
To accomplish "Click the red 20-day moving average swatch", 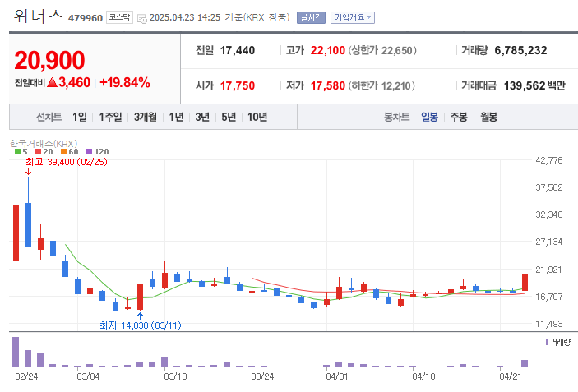I will point(39,151).
